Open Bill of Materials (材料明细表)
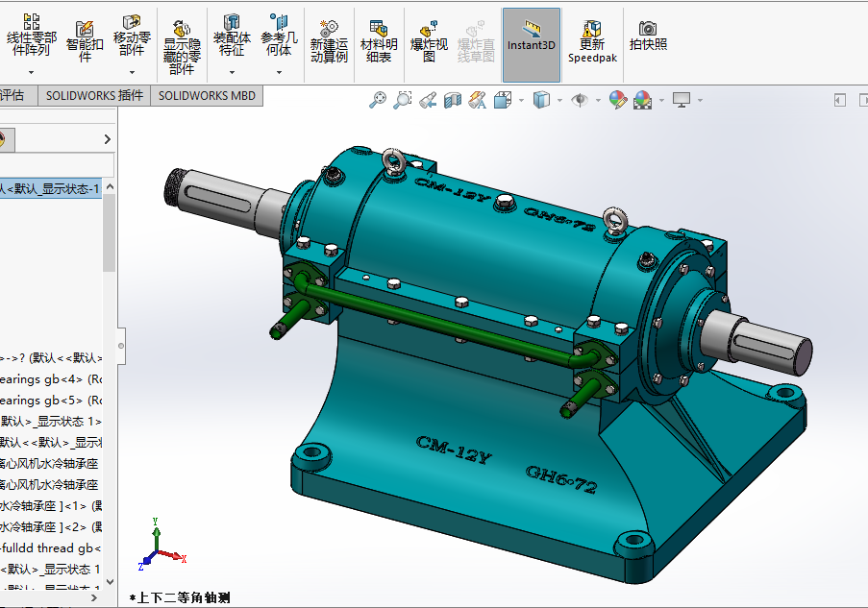This screenshot has width=868, height=608. (379, 41)
